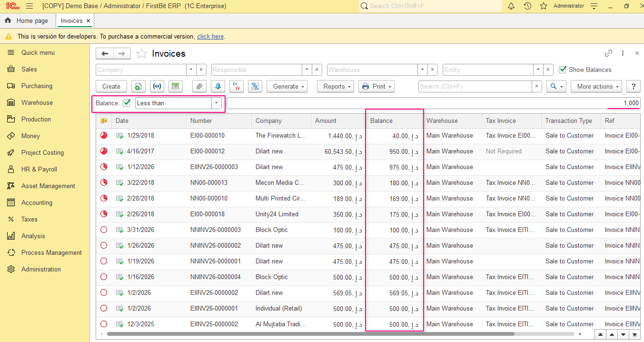
Task: Navigate forward with the right arrow
Action: (122, 53)
